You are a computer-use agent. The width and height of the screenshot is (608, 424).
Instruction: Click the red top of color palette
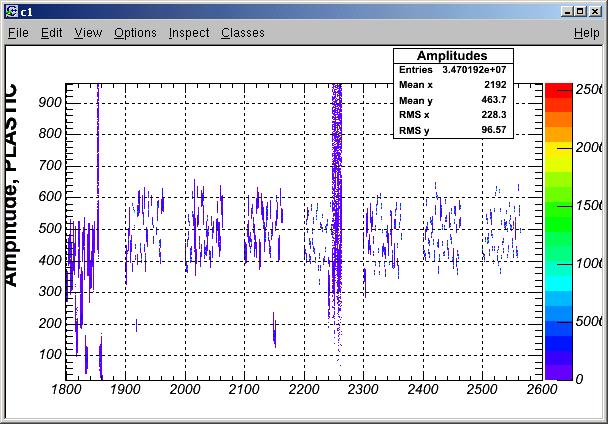click(x=558, y=90)
